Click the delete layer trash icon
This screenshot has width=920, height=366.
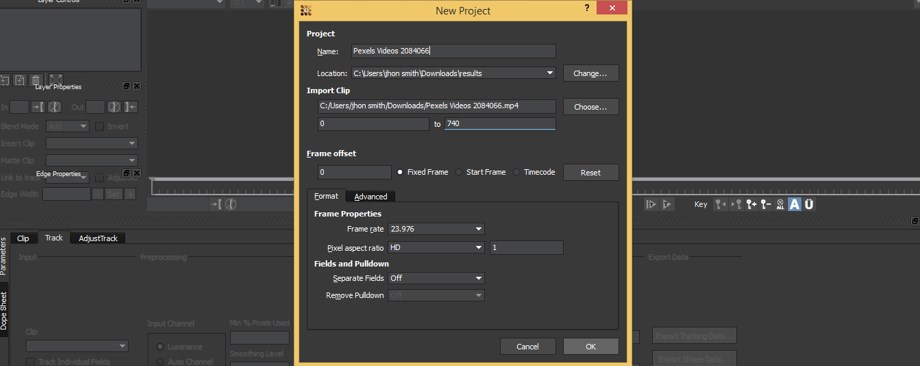click(x=36, y=80)
